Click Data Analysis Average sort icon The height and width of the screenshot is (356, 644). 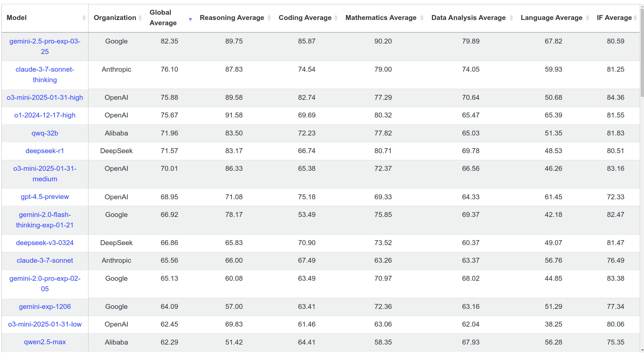[x=511, y=18]
